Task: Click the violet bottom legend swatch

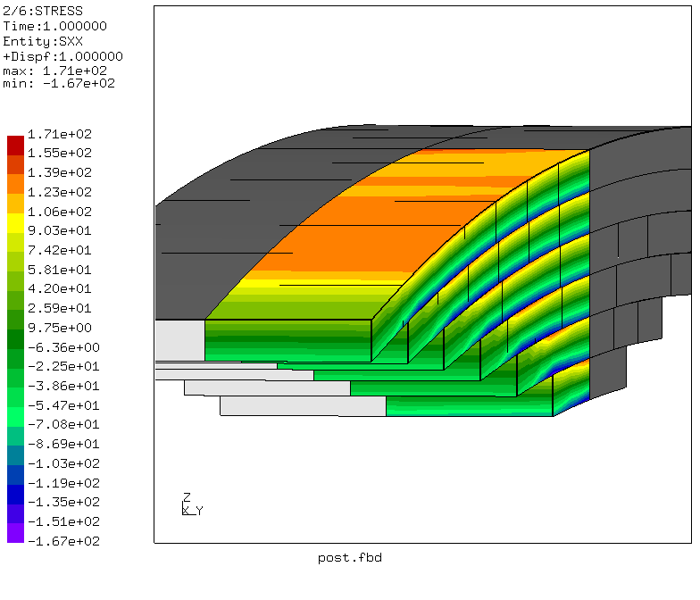Action: (x=15, y=533)
